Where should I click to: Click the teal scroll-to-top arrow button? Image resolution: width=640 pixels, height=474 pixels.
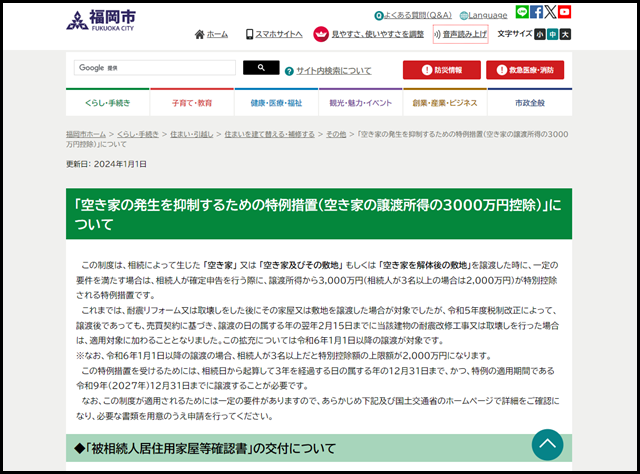tap(547, 445)
